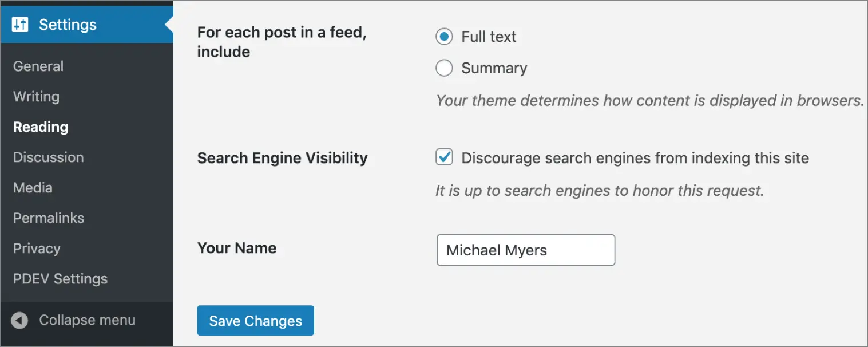Click the Full text option label
Image resolution: width=868 pixels, height=347 pixels.
[488, 36]
